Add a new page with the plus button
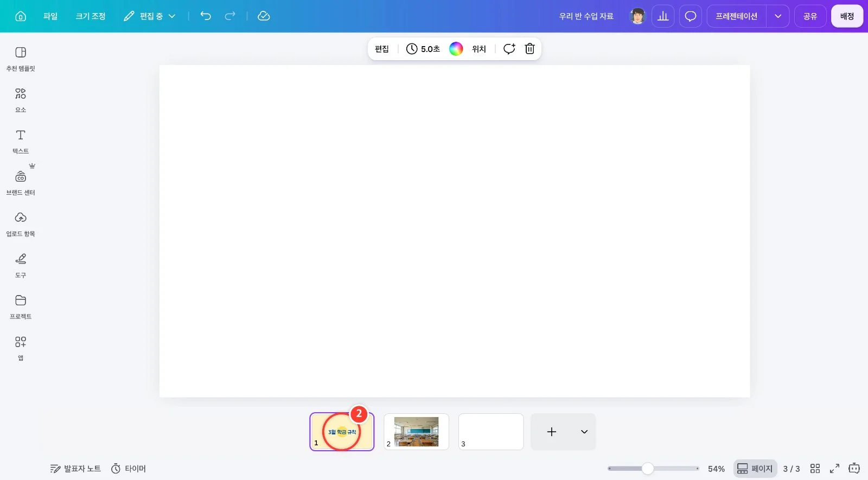This screenshot has width=868, height=480. [552, 432]
